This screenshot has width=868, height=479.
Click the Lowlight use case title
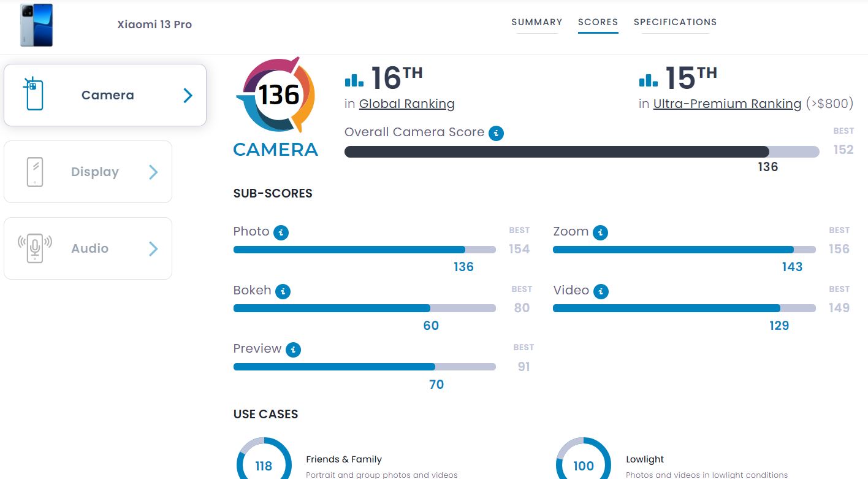click(645, 459)
